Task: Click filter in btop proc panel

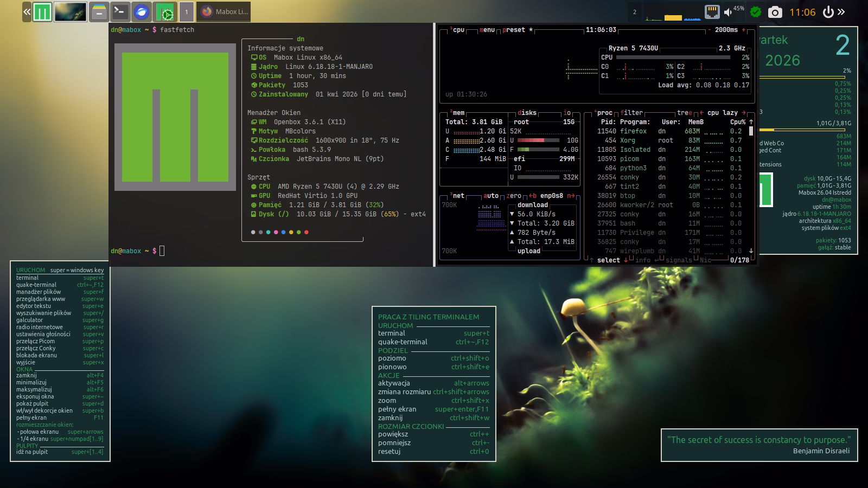Action: pyautogui.click(x=631, y=113)
